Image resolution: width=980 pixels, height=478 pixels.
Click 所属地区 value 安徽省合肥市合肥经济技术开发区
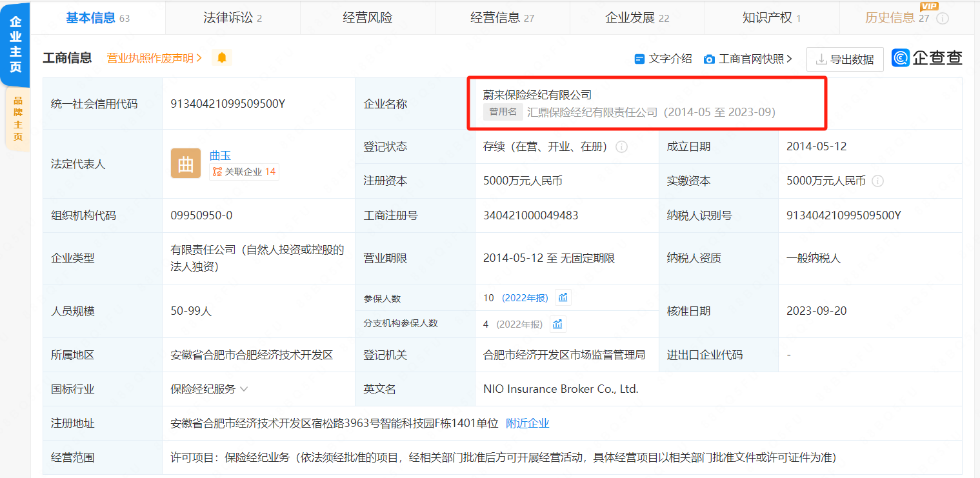(x=252, y=355)
